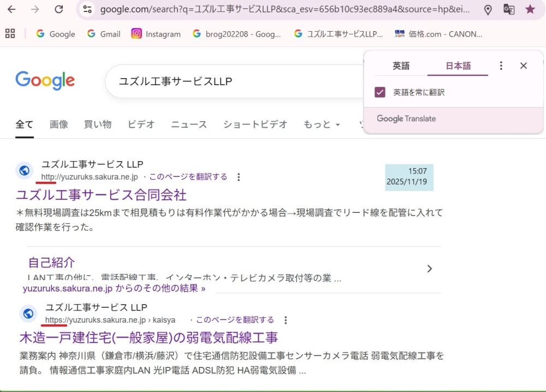Viewport: 546px width, 392px height.
Task: Click the location pin icon in address bar
Action: (488, 9)
